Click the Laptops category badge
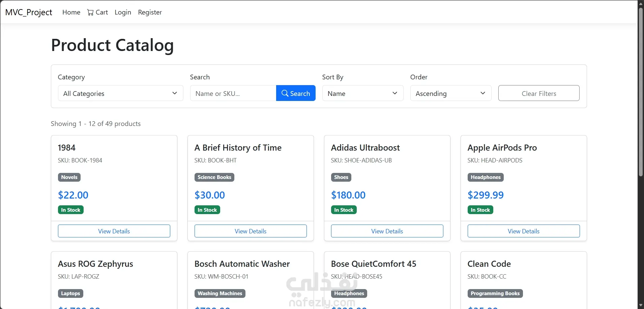The width and height of the screenshot is (644, 309). click(x=70, y=293)
